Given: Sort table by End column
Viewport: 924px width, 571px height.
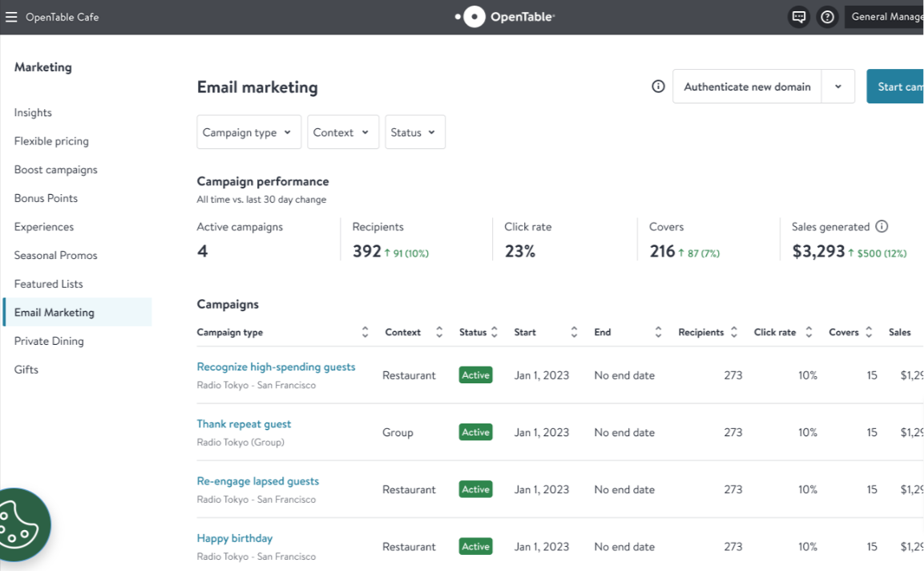Looking at the screenshot, I should 658,332.
